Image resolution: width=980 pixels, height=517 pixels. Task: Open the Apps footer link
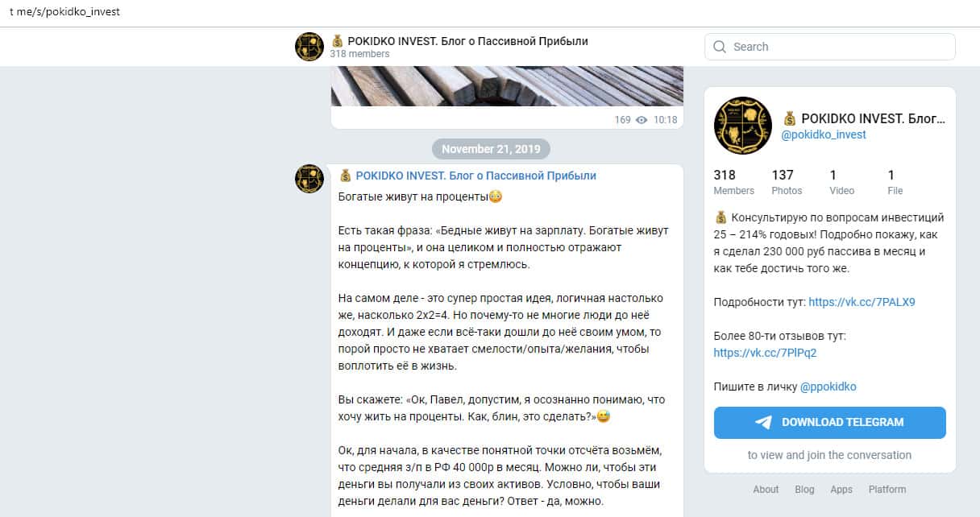pos(841,489)
